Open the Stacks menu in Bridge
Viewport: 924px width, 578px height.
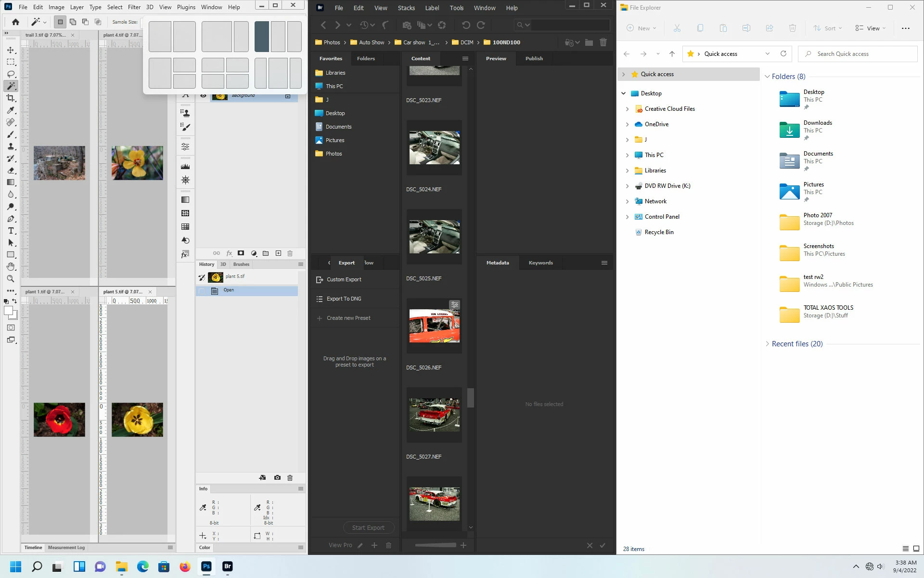pos(406,8)
